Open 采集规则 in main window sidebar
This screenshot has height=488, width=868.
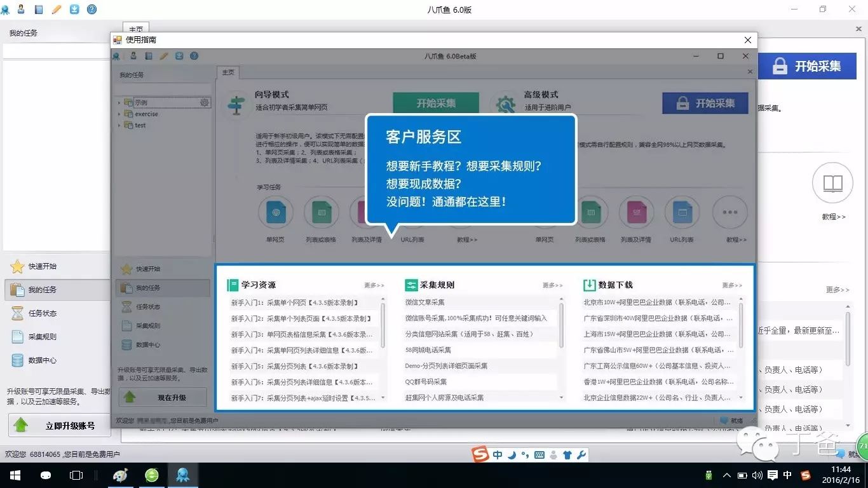tap(43, 337)
